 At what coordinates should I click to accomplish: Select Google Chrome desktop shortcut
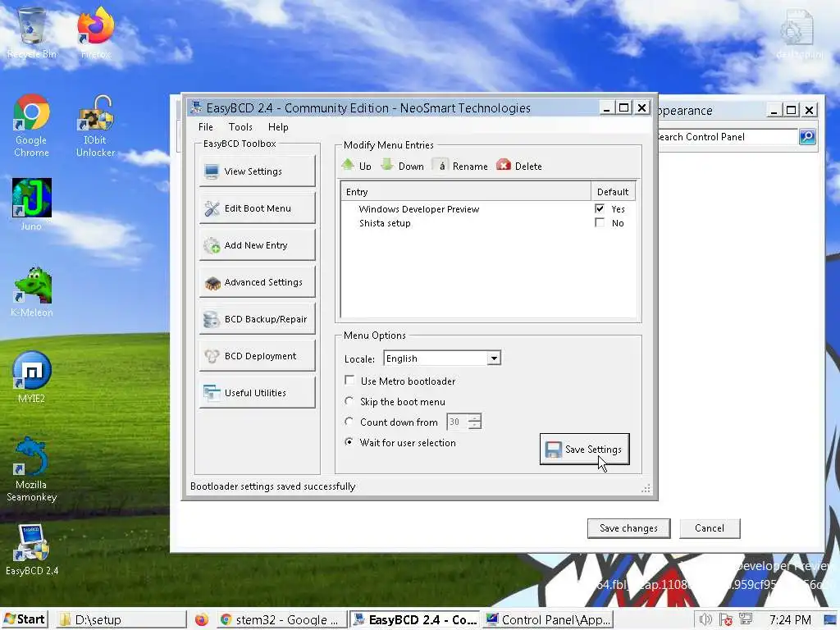32,126
